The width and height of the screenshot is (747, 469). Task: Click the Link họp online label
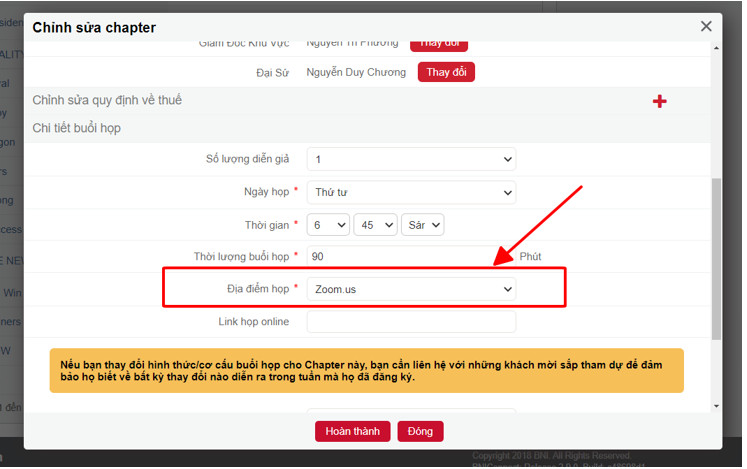[x=253, y=322]
